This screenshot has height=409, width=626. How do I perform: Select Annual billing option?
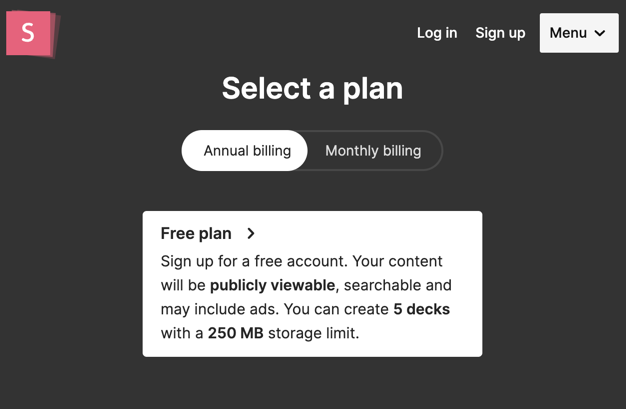coord(247,151)
